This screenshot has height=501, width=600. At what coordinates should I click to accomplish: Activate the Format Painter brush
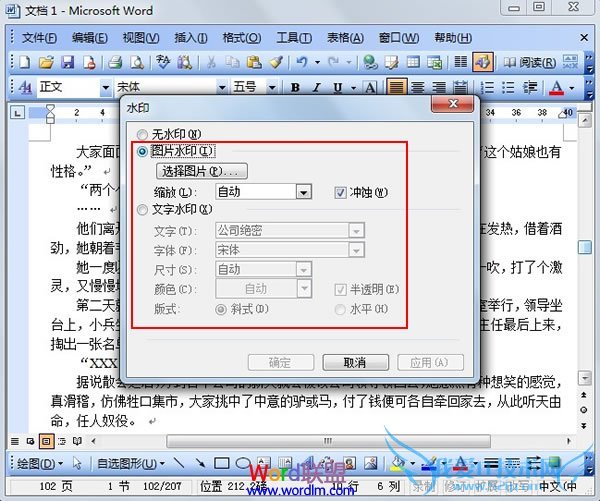click(276, 62)
